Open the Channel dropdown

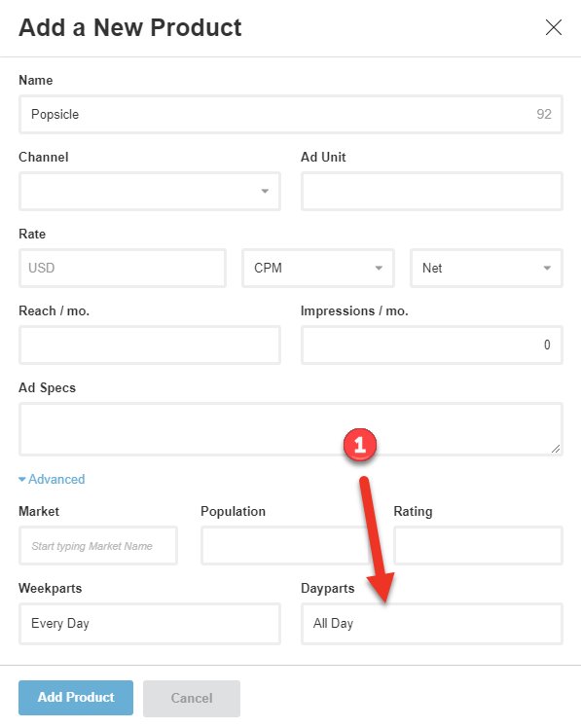point(150,192)
